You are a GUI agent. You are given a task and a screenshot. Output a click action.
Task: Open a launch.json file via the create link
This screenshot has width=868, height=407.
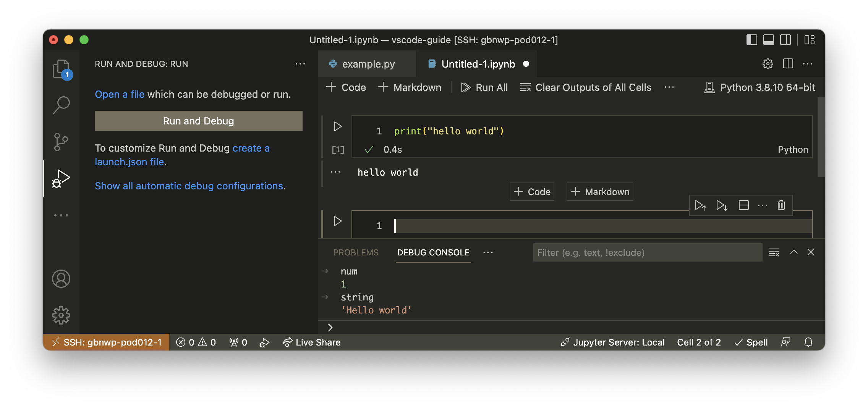(251, 148)
